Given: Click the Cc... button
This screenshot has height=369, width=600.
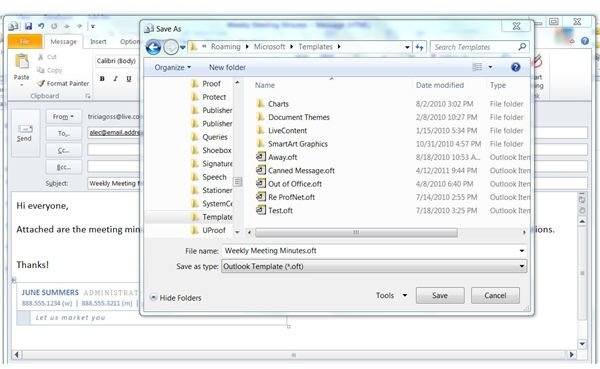Looking at the screenshot, I should click(x=64, y=150).
